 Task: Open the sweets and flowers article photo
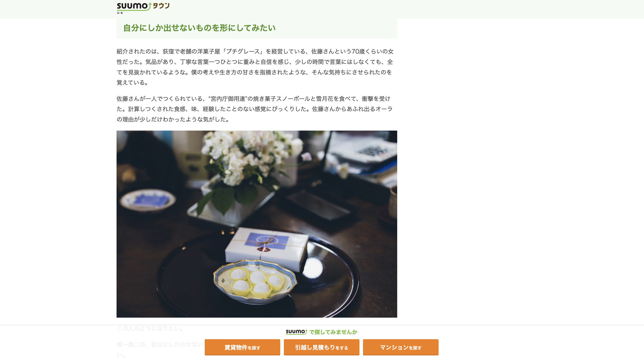tap(257, 224)
